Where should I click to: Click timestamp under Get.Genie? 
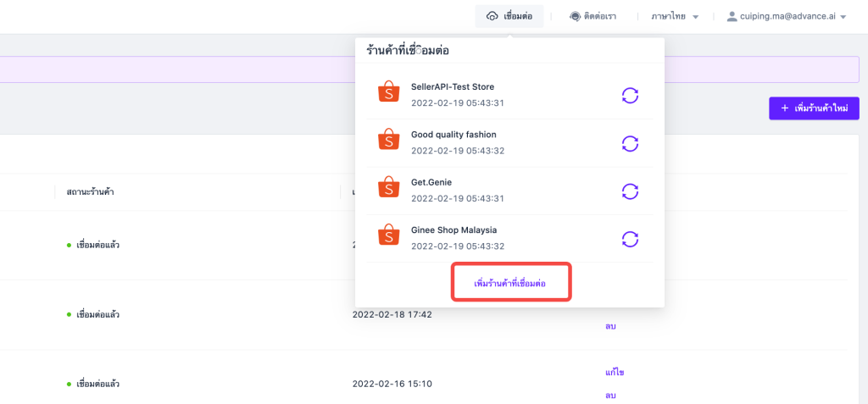[458, 198]
